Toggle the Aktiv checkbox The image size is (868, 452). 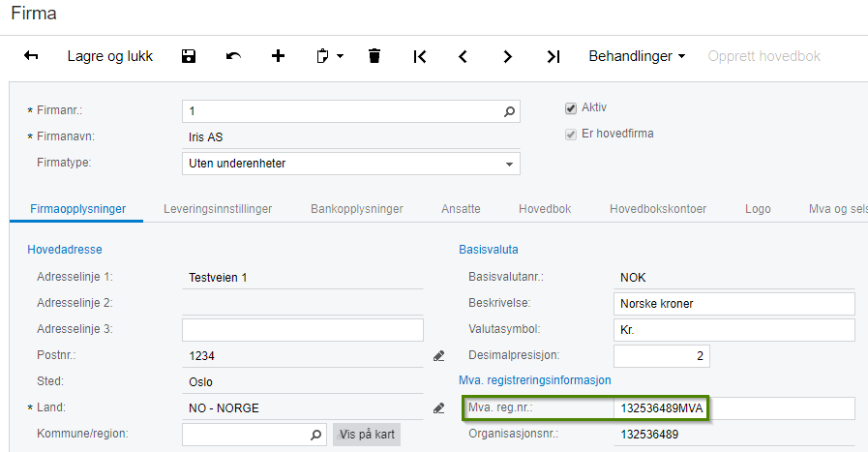(571, 108)
